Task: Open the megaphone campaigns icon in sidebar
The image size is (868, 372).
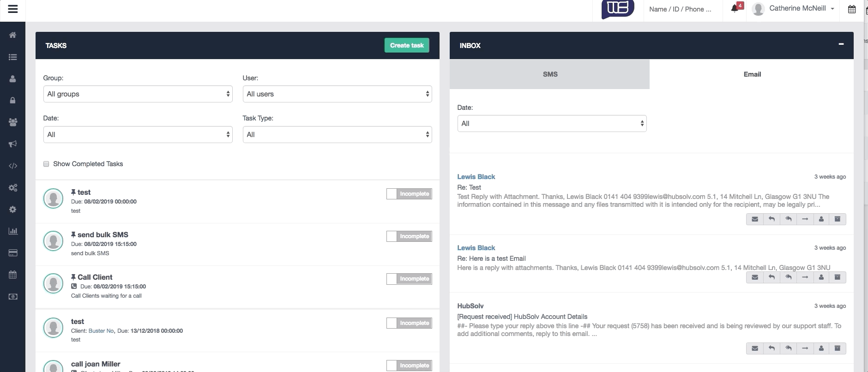Action: 13,144
